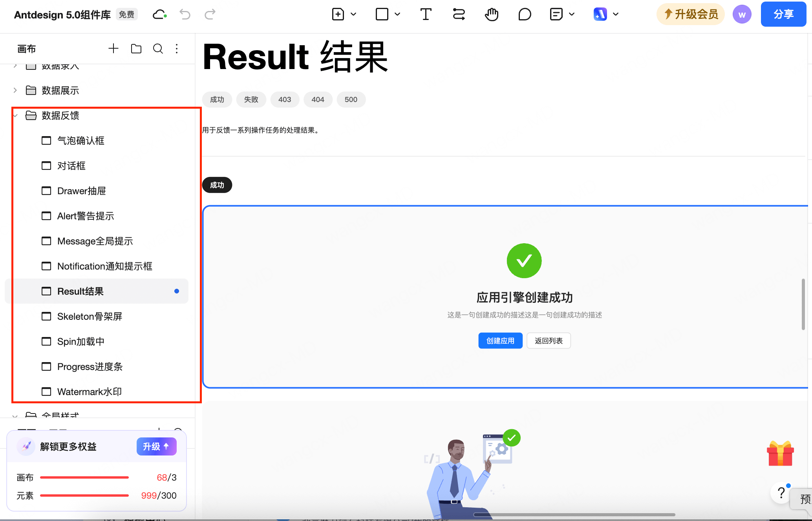This screenshot has height=521, width=812.
Task: Select the Connector line tool
Action: [x=459, y=14]
